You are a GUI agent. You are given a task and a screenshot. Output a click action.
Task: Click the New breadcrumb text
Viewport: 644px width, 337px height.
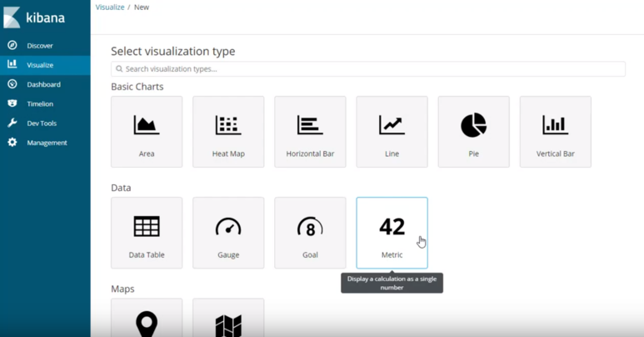142,7
